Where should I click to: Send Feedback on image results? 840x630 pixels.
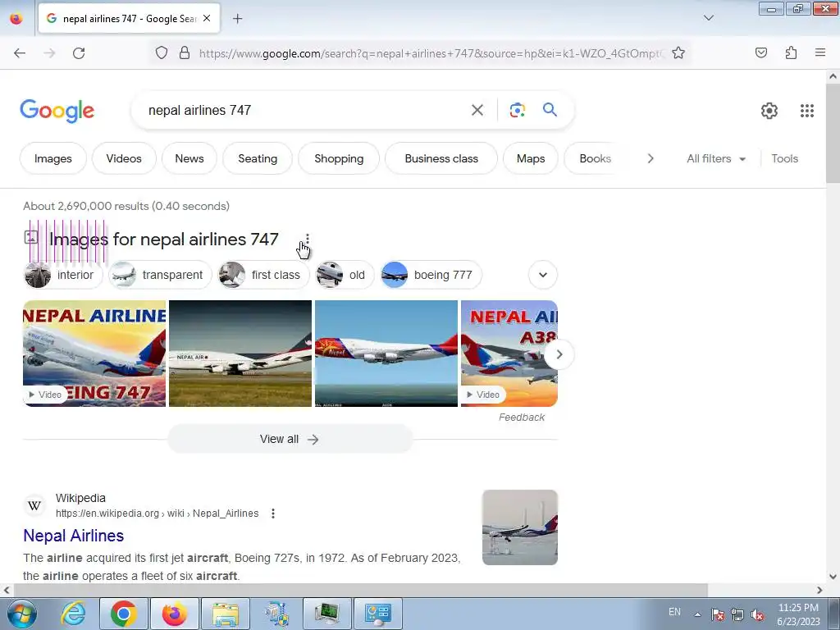[521, 418]
